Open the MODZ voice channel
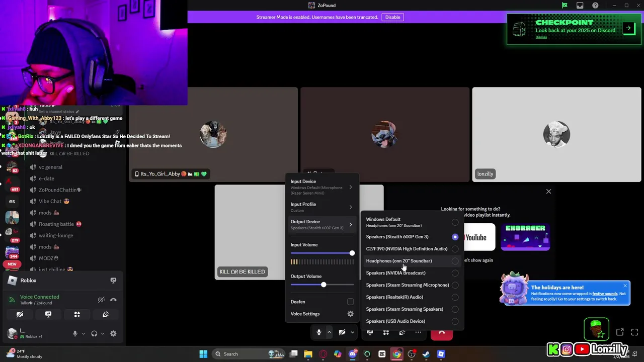The width and height of the screenshot is (644, 362). click(x=48, y=258)
